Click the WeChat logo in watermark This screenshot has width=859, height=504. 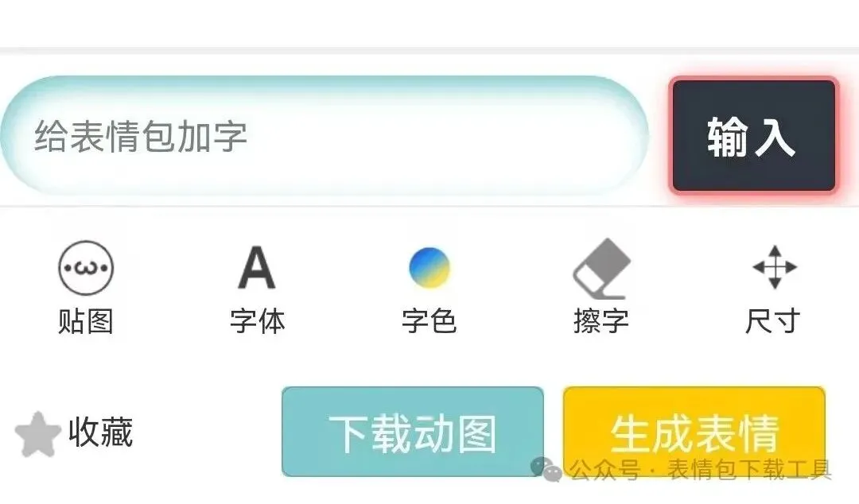click(x=546, y=470)
